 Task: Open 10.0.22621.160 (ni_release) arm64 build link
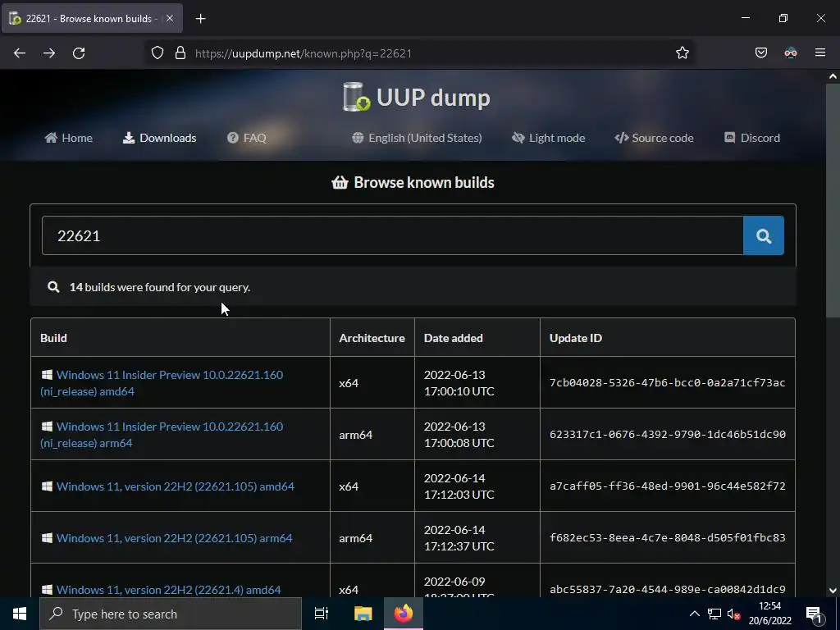pos(162,435)
